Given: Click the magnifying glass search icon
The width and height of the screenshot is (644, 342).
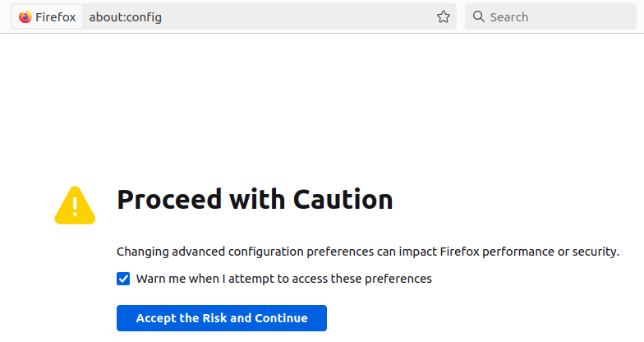Looking at the screenshot, I should tap(478, 16).
